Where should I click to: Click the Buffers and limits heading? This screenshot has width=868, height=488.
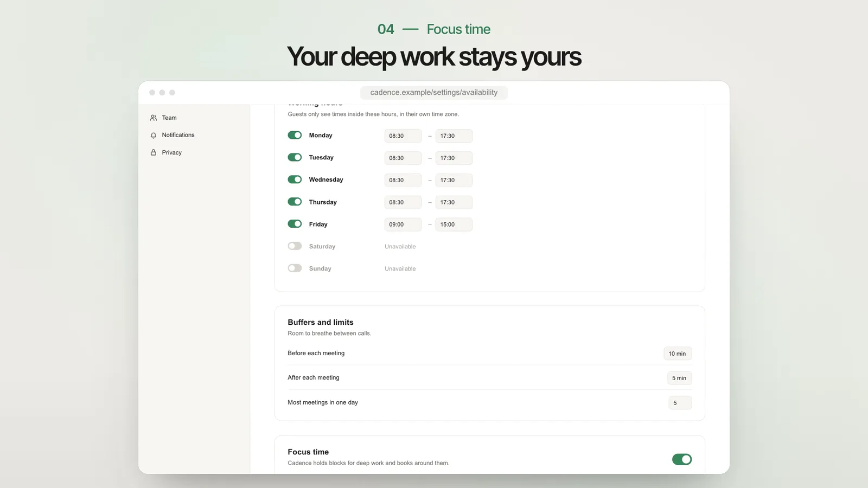[x=321, y=322]
